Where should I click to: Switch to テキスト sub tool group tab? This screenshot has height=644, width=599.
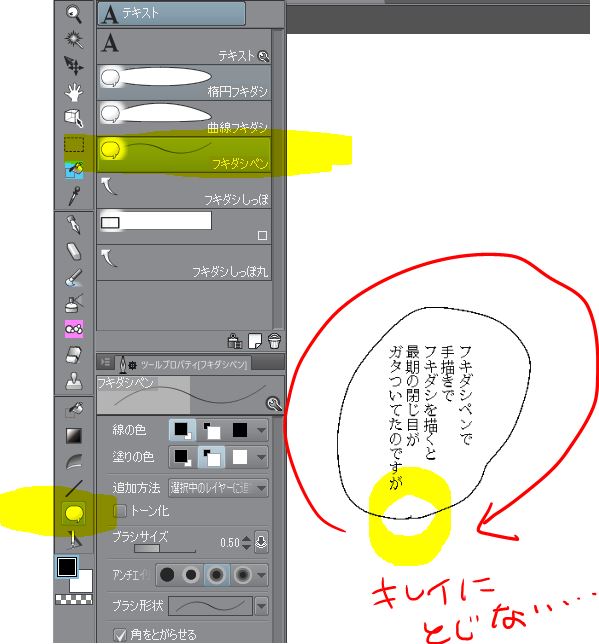pyautogui.click(x=171, y=14)
